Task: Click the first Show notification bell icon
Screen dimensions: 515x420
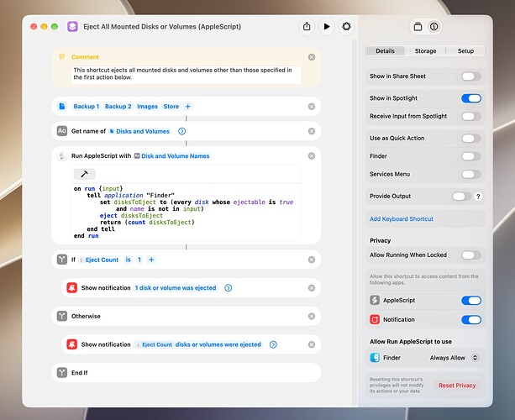Action: (x=72, y=287)
